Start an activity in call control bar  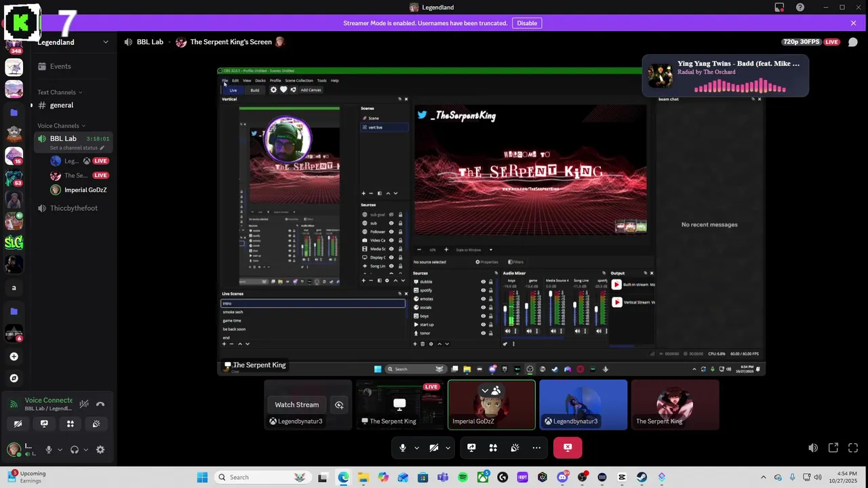click(493, 447)
